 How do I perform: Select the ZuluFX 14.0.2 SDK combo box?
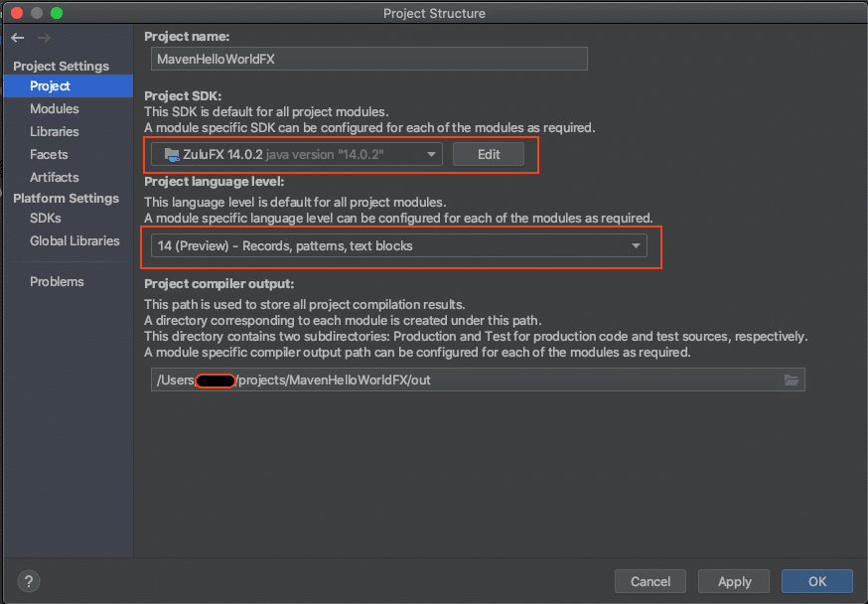point(297,154)
